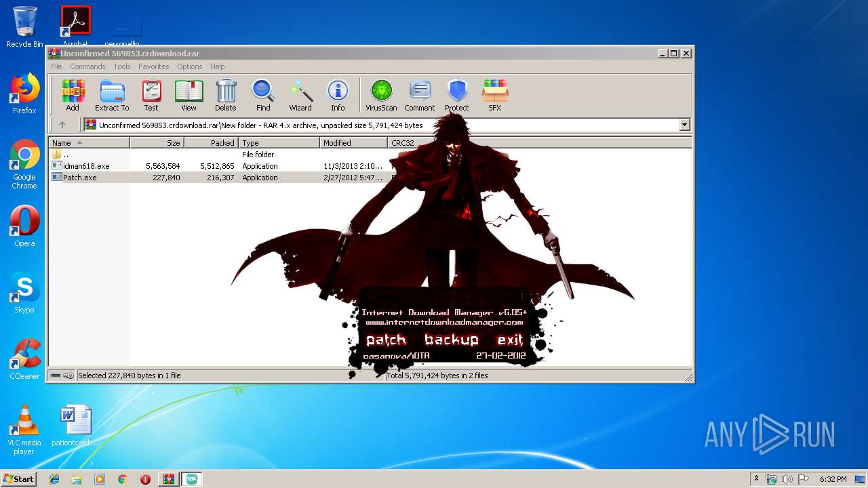Click the Firefox desktop shortcut

pyautogui.click(x=24, y=94)
